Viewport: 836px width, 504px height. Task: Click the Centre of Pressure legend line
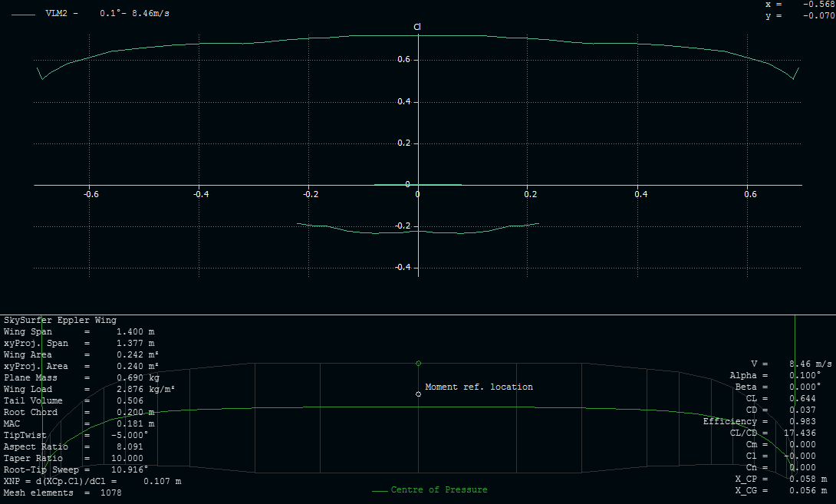point(379,490)
